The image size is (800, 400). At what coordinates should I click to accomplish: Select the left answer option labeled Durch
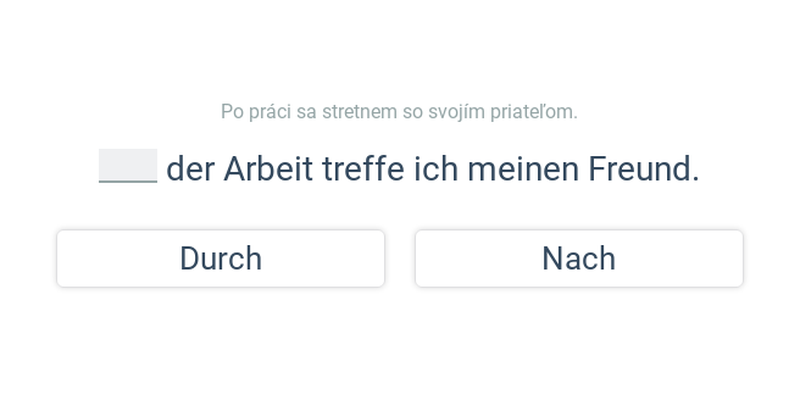220,259
